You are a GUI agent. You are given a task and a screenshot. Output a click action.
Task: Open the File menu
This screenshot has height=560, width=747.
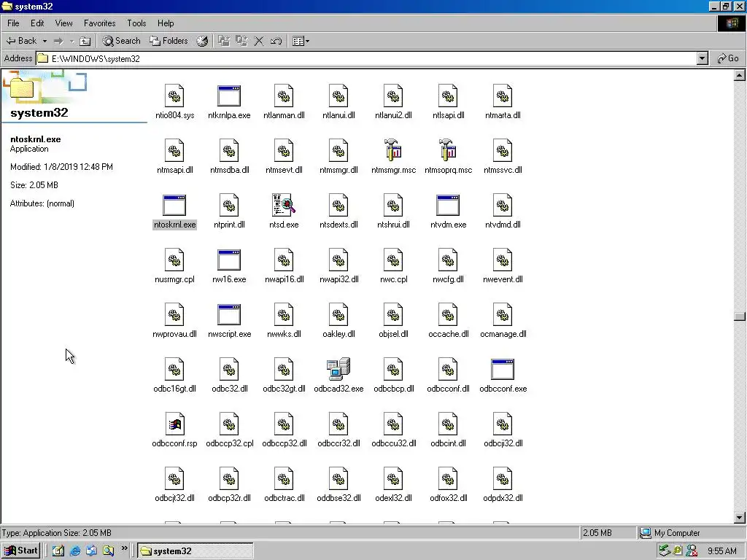coord(13,23)
